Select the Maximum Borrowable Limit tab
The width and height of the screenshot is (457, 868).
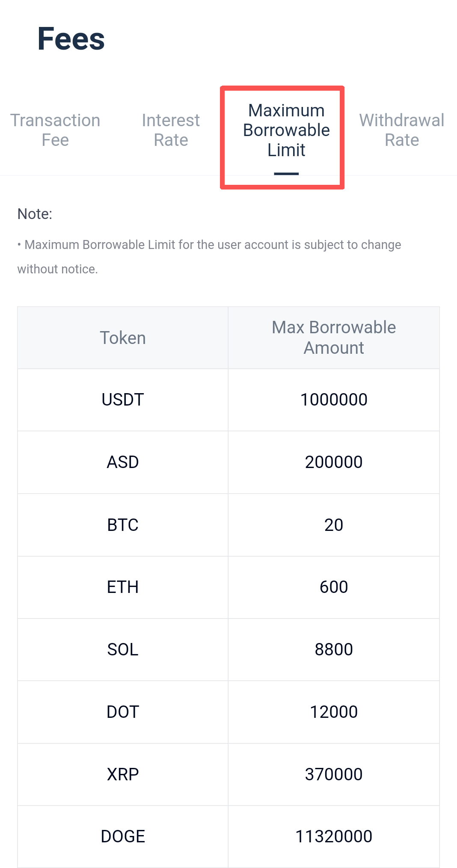(x=286, y=130)
